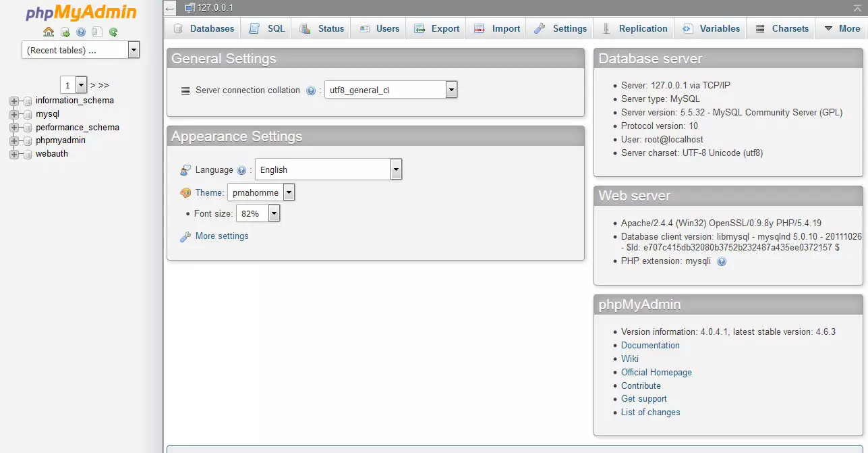Click the "Version information: 4.0.4.1" line
Screen dimensions: 868x453
[x=728, y=332]
